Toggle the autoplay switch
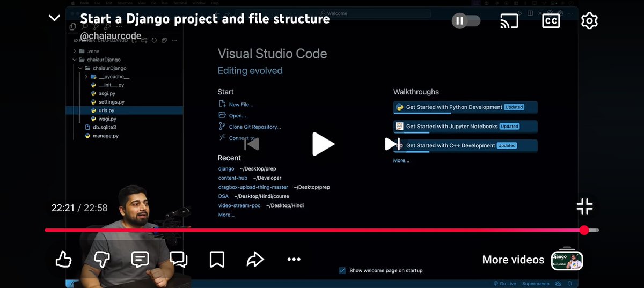The width and height of the screenshot is (644, 288). coord(466,21)
